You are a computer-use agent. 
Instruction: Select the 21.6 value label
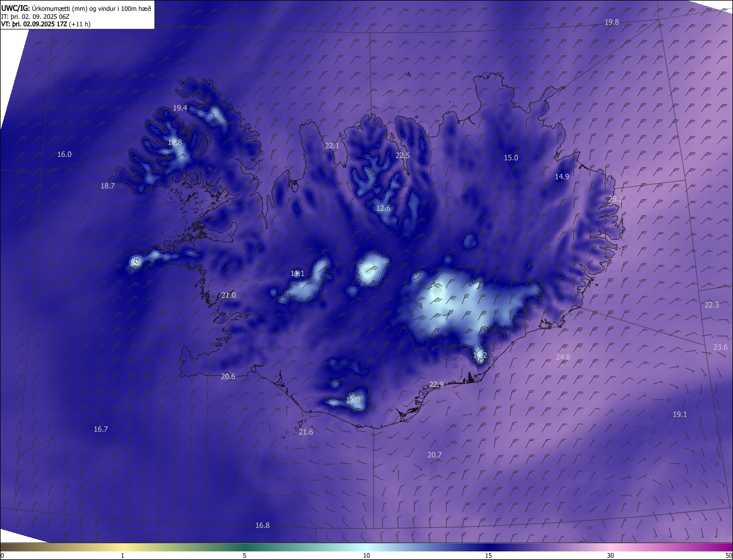click(x=306, y=432)
